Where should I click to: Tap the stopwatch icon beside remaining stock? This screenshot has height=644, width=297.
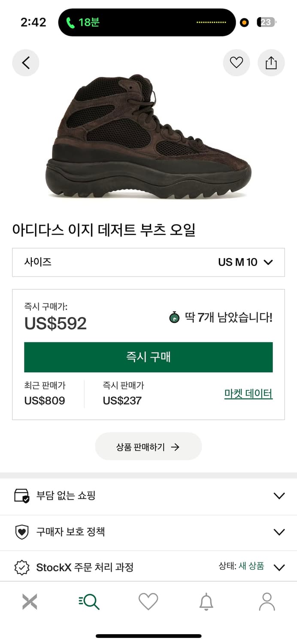tap(174, 318)
